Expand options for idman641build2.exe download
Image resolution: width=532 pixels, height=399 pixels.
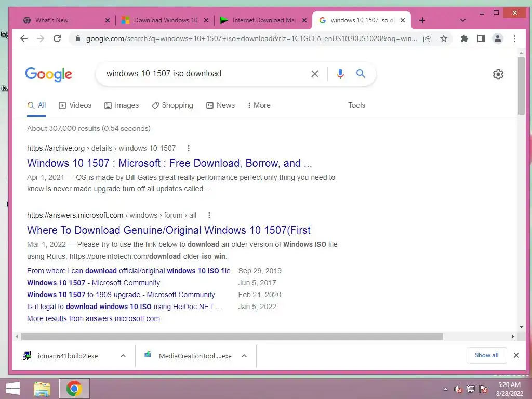pyautogui.click(x=123, y=356)
